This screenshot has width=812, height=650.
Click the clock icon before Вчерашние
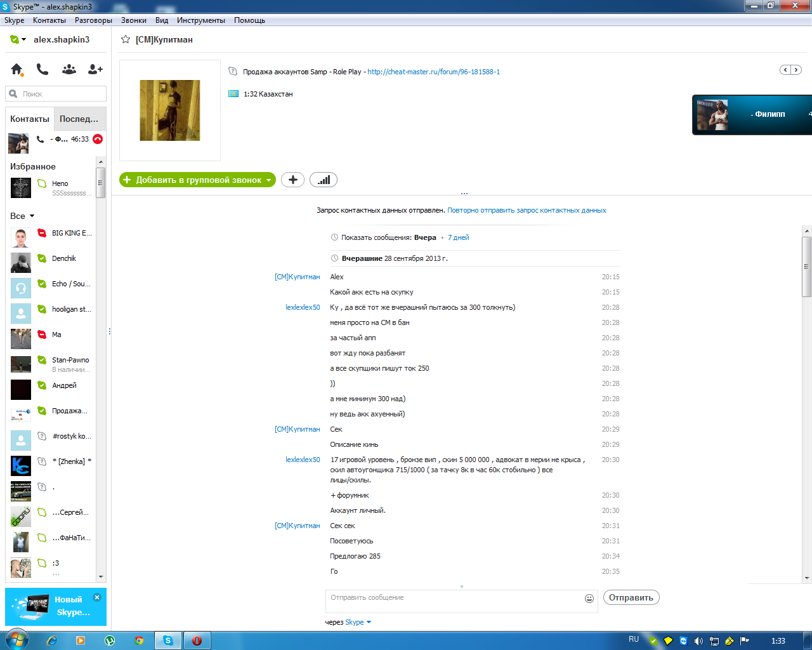pyautogui.click(x=335, y=258)
